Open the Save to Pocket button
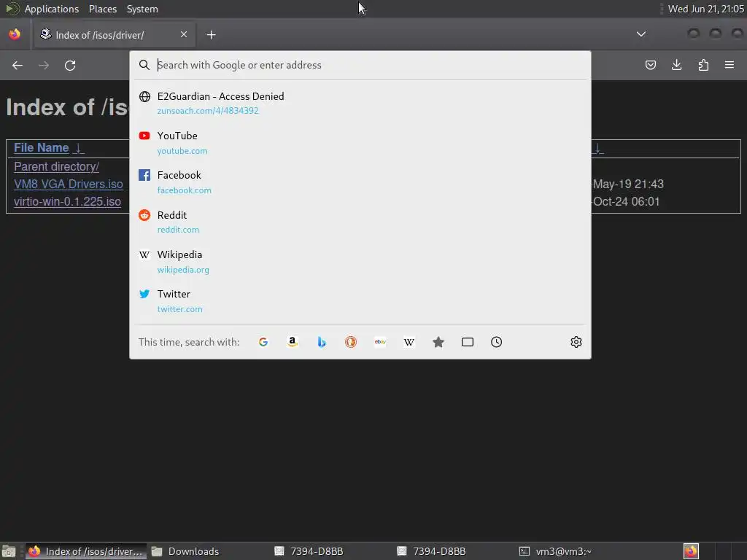This screenshot has width=747, height=560. 650,65
